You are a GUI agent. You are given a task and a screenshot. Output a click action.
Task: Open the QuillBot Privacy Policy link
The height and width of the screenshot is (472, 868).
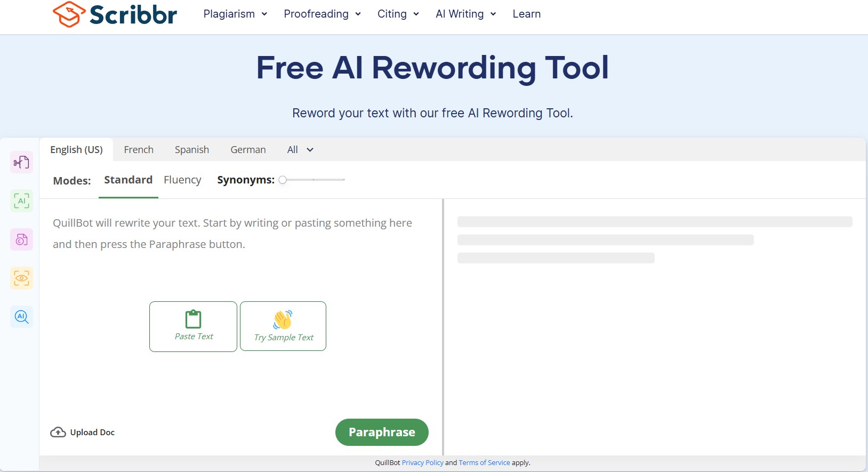point(423,463)
